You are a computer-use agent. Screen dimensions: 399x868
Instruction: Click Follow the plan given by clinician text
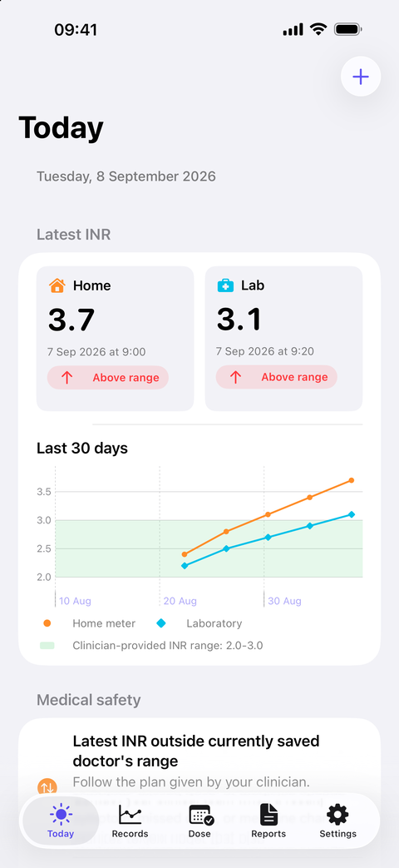(192, 783)
